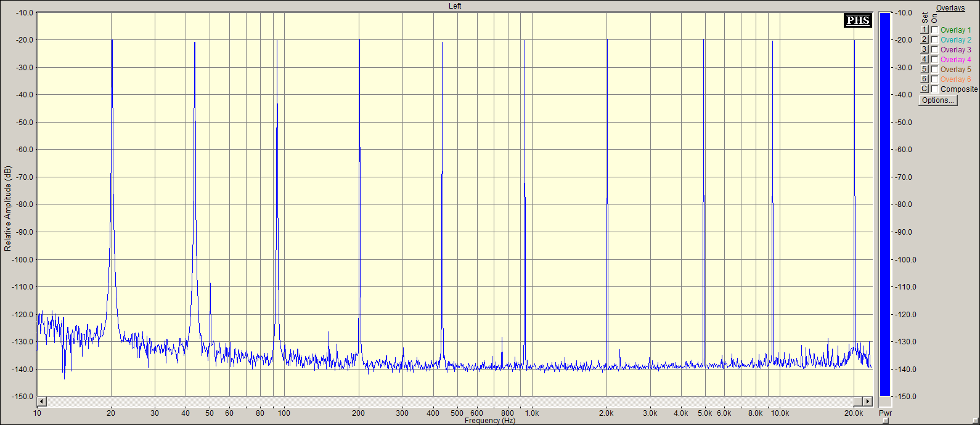Screen dimensions: 980x425
Task: Click the '20.0k' frequency axis label
Action: [854, 413]
